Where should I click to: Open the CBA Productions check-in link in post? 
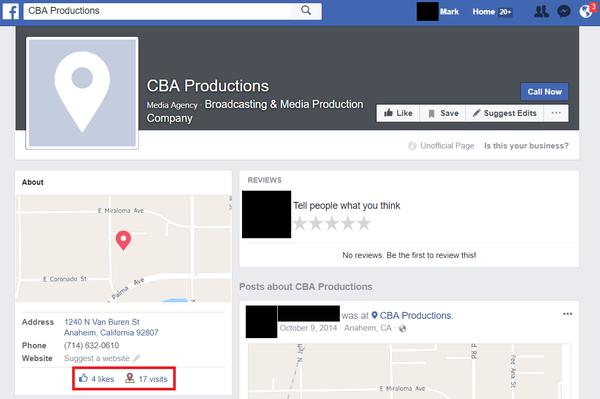[416, 316]
